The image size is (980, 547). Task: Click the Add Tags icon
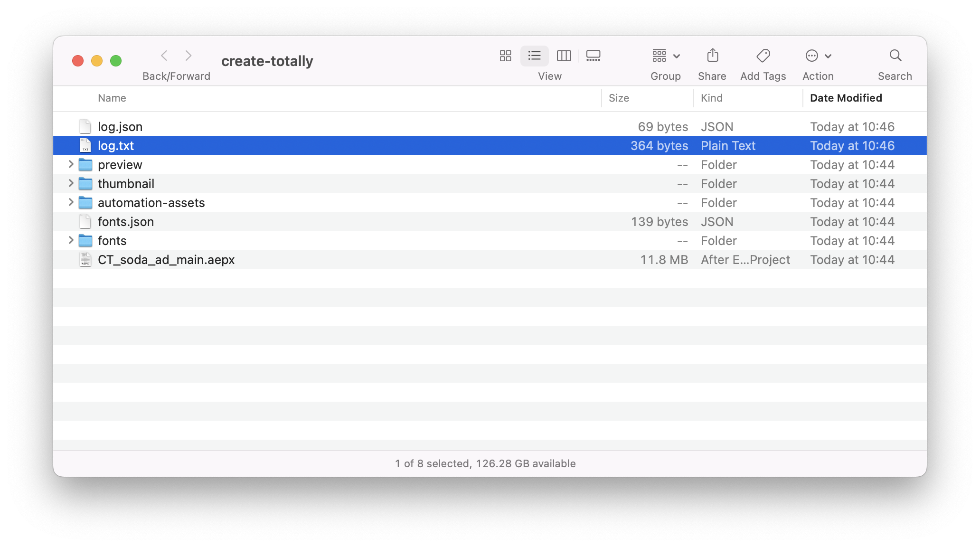point(763,56)
